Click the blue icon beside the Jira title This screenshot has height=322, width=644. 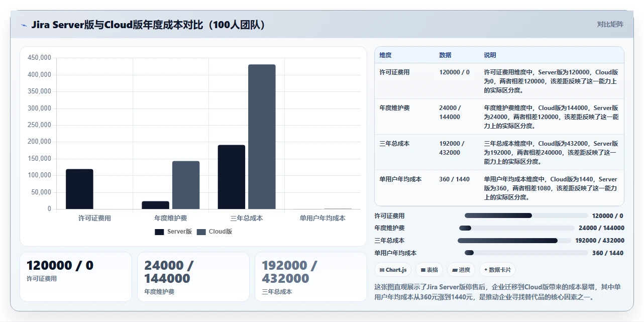[x=24, y=25]
